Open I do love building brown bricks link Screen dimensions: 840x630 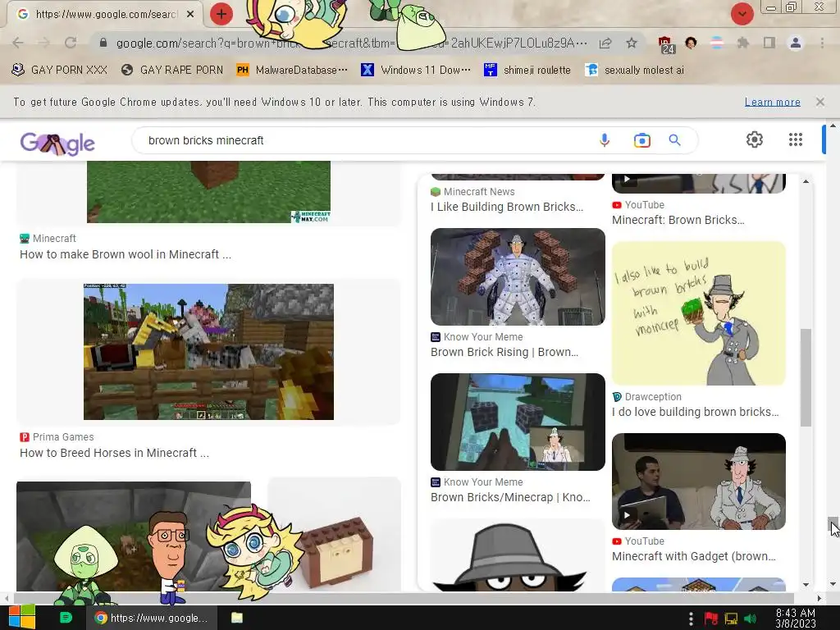pyautogui.click(x=696, y=412)
